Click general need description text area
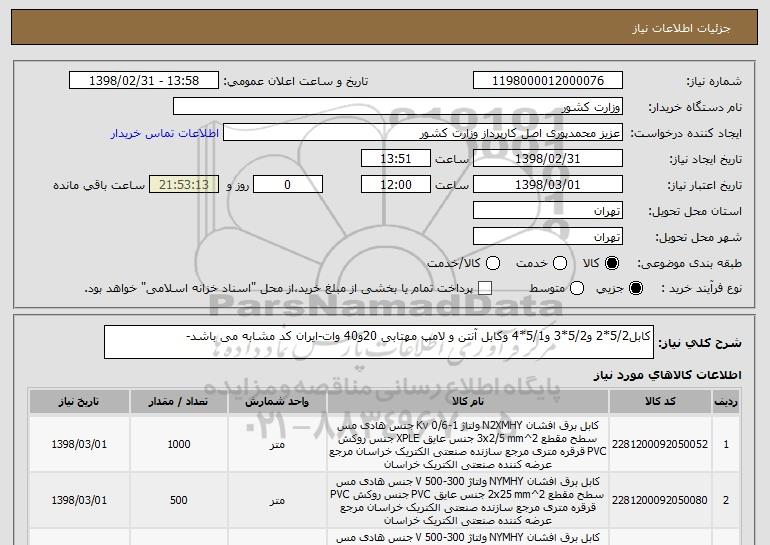The width and height of the screenshot is (770, 545). 379,342
